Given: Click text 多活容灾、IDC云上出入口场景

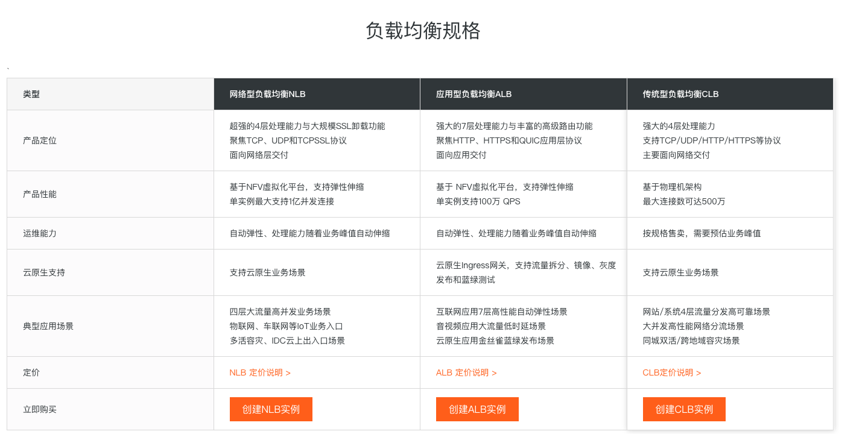Looking at the screenshot, I should (x=288, y=341).
